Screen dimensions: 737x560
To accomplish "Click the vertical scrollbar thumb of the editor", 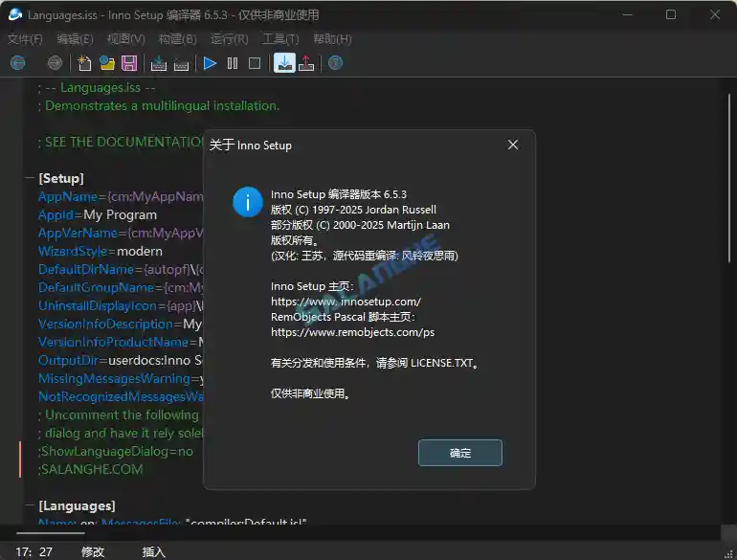I will (729, 178).
